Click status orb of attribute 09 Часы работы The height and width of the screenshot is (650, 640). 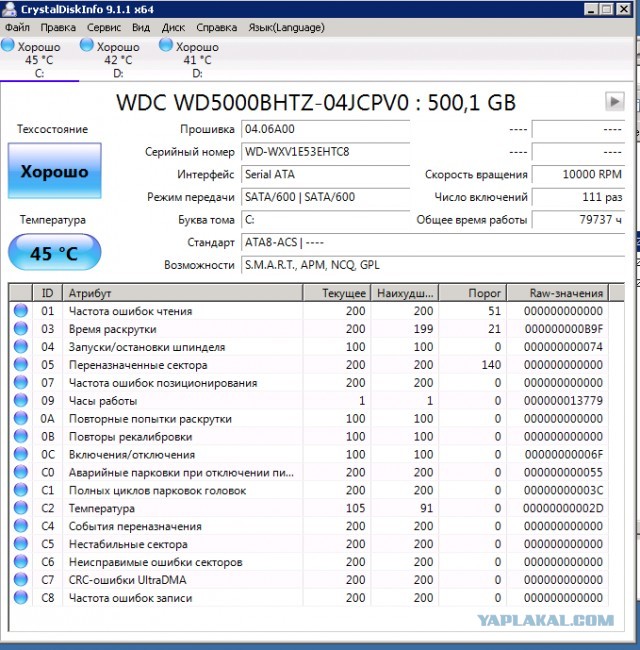[x=21, y=400]
